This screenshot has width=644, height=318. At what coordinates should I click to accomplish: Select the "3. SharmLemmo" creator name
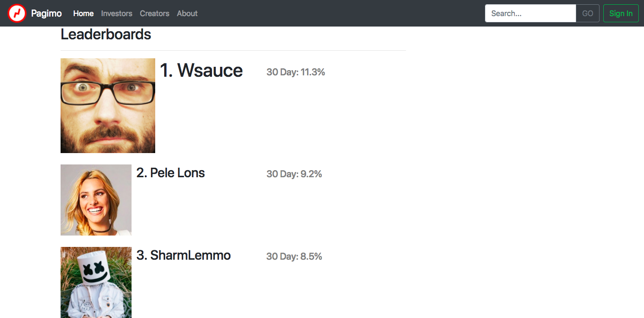click(x=184, y=255)
